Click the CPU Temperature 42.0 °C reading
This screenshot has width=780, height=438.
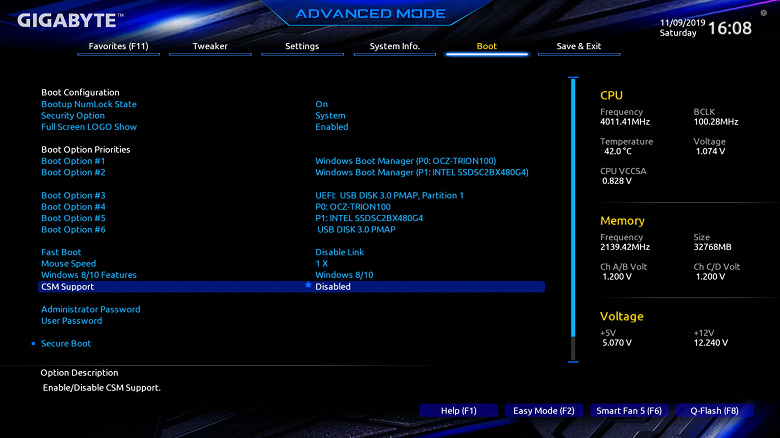tap(618, 151)
